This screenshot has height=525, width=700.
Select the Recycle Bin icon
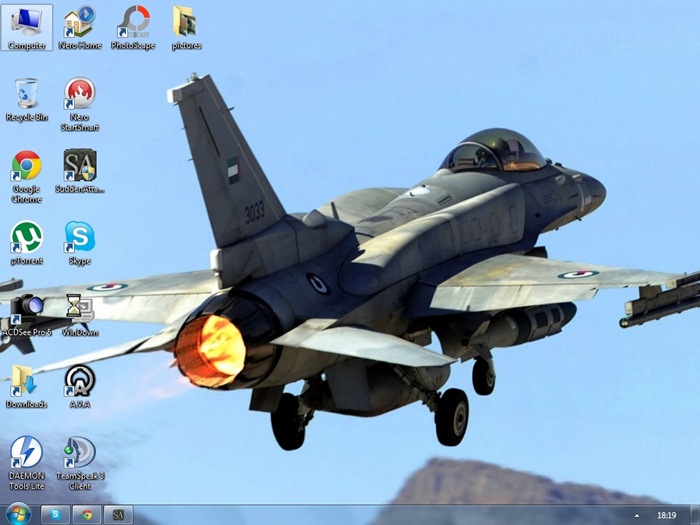[27, 100]
